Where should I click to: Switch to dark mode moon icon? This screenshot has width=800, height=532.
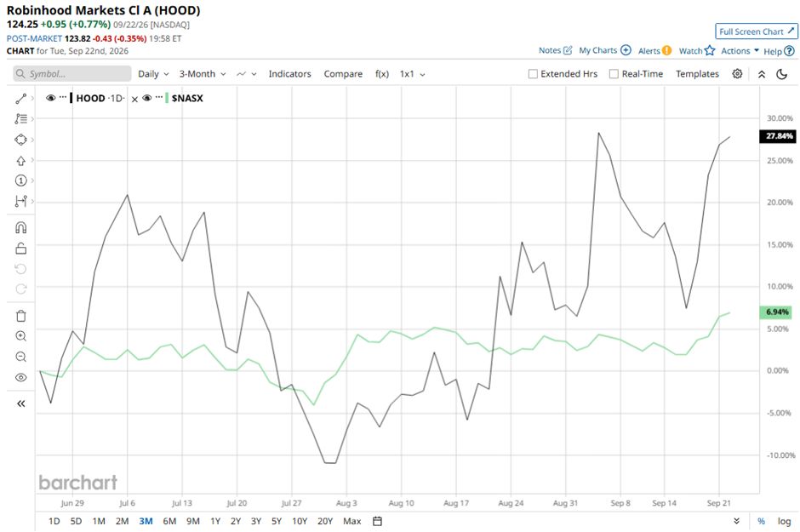[781, 74]
